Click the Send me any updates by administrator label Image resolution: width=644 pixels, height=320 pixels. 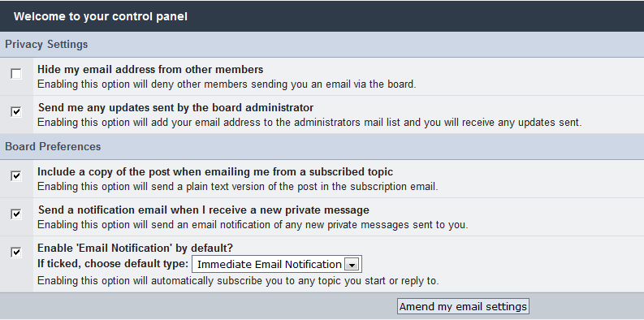175,108
